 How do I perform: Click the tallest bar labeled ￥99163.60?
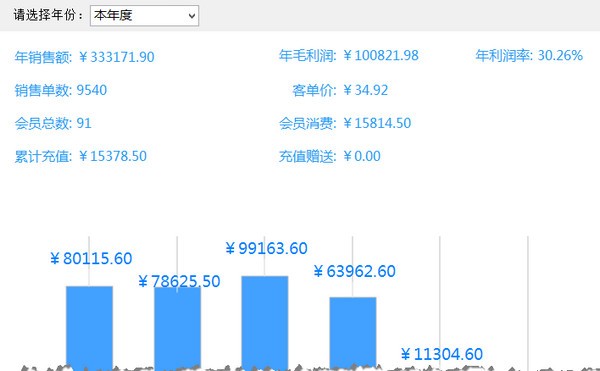coord(265,322)
